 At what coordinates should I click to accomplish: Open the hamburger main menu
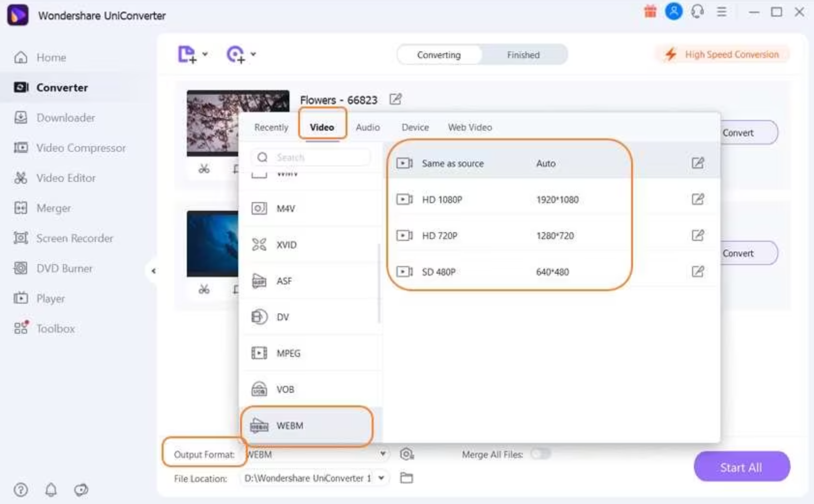(x=722, y=12)
